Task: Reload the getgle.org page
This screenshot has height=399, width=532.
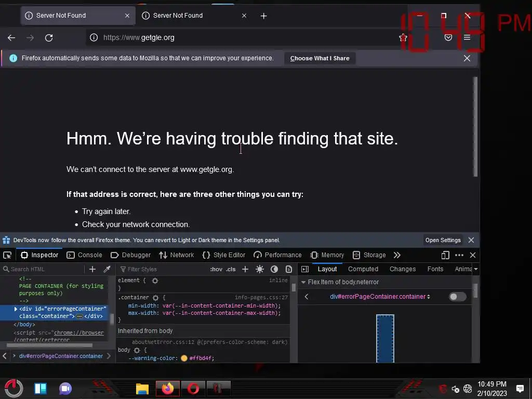Action: pyautogui.click(x=49, y=37)
